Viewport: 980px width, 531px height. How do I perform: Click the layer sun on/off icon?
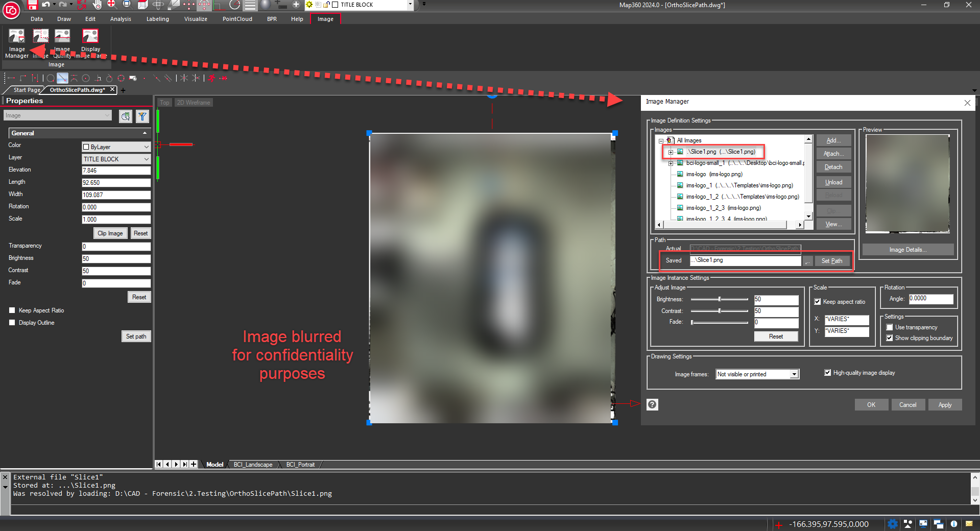coord(309,5)
